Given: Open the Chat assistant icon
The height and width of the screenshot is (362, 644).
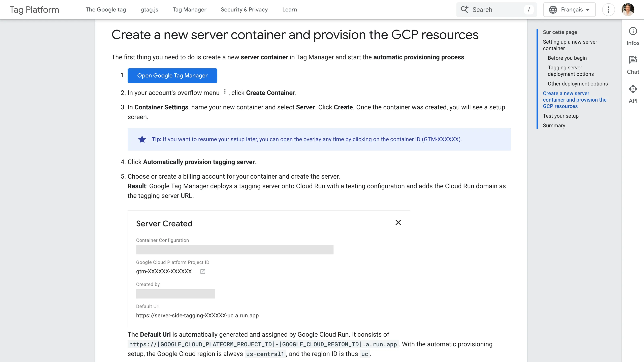Looking at the screenshot, I should pos(633,60).
